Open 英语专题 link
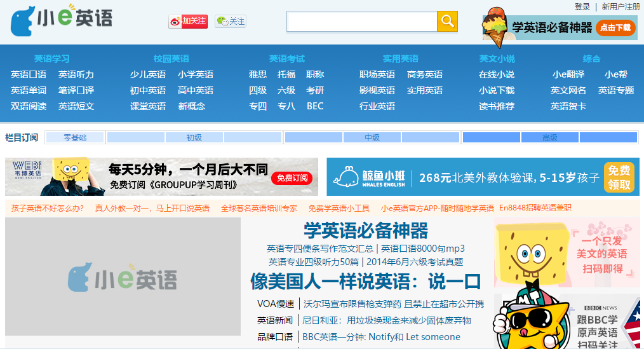 pos(616,90)
